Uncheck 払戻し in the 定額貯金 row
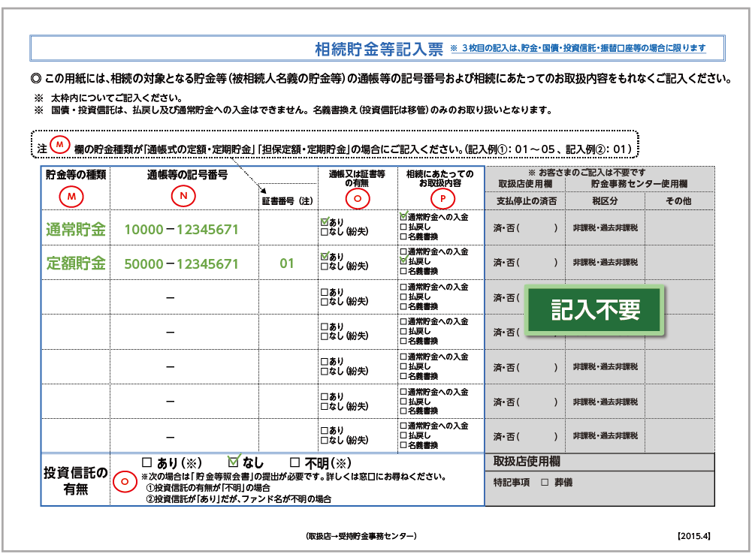This screenshot has width=752, height=560. click(403, 261)
